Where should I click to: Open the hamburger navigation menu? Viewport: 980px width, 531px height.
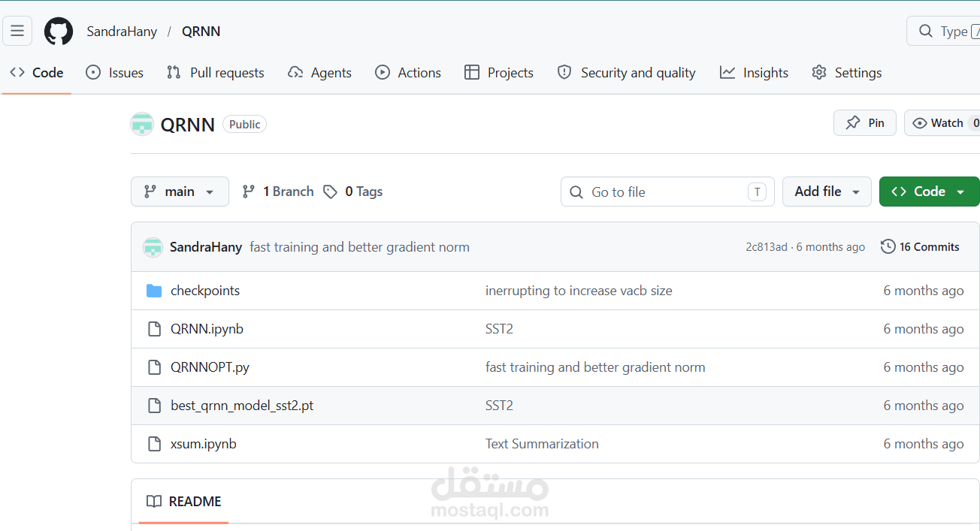(17, 31)
